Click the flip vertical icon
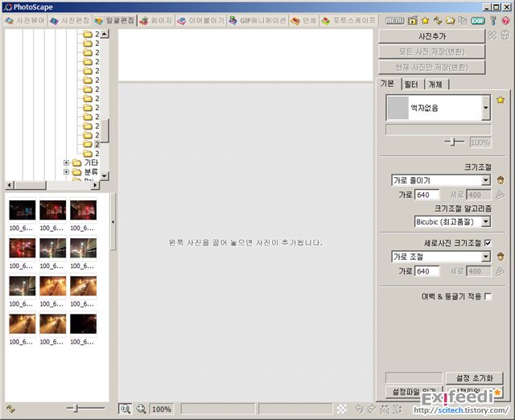The height and width of the screenshot is (420, 515). pyautogui.click(x=397, y=409)
